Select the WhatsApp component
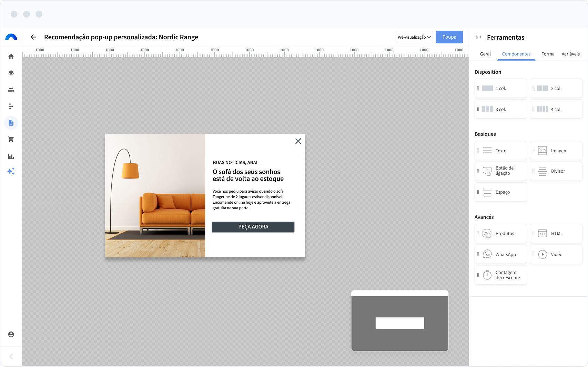The image size is (588, 367). [501, 254]
